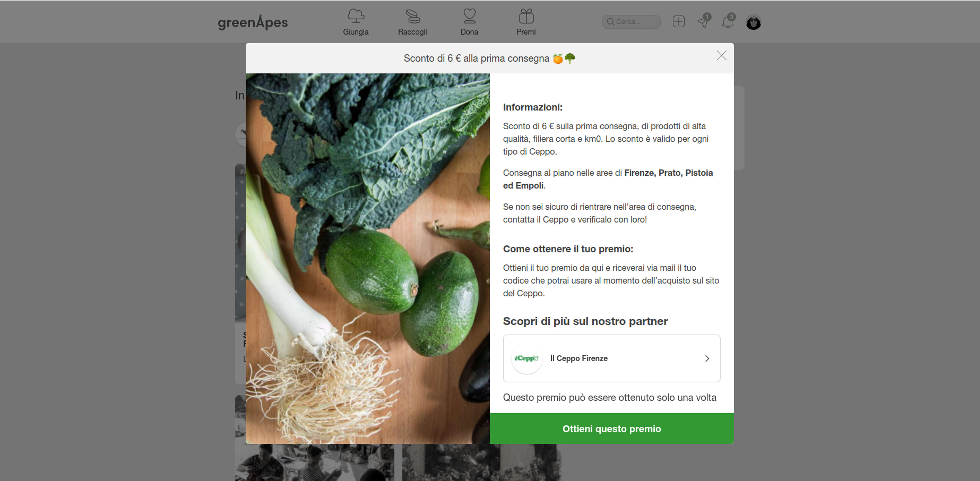The image size is (980, 481).
Task: Close the reward popup with X
Action: [x=721, y=56]
